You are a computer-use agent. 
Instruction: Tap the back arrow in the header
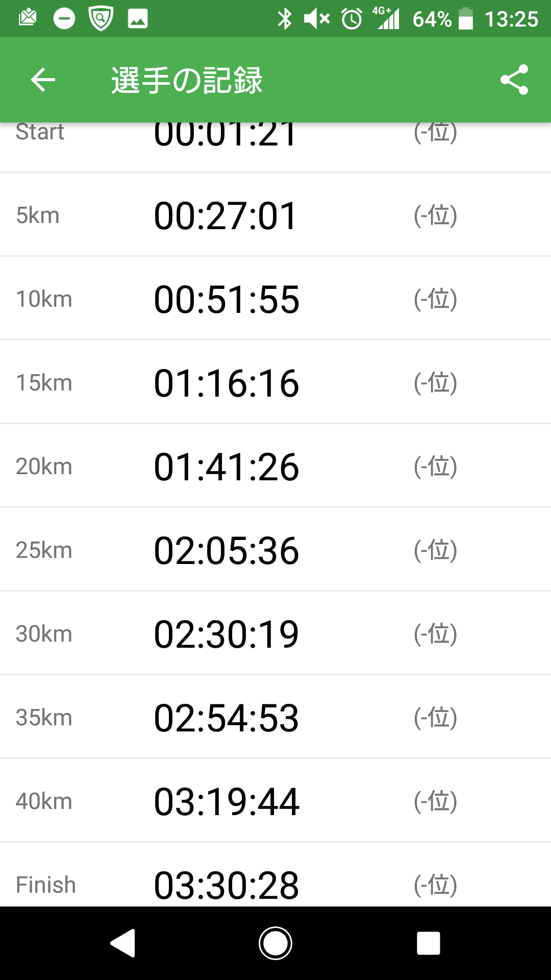43,80
